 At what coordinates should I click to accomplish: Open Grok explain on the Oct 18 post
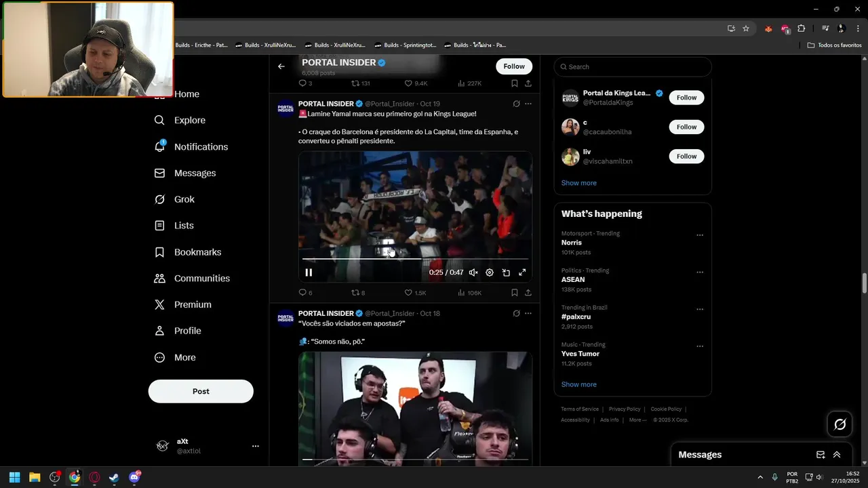(x=516, y=313)
